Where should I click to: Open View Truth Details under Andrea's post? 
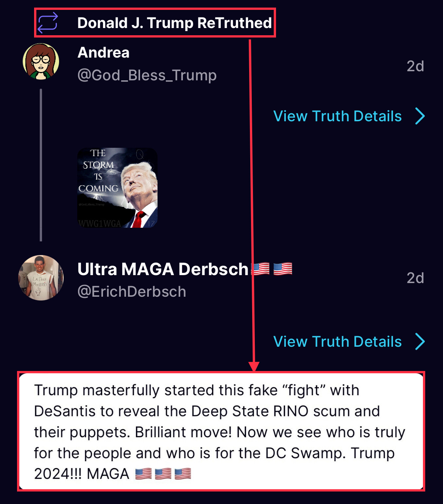(337, 116)
